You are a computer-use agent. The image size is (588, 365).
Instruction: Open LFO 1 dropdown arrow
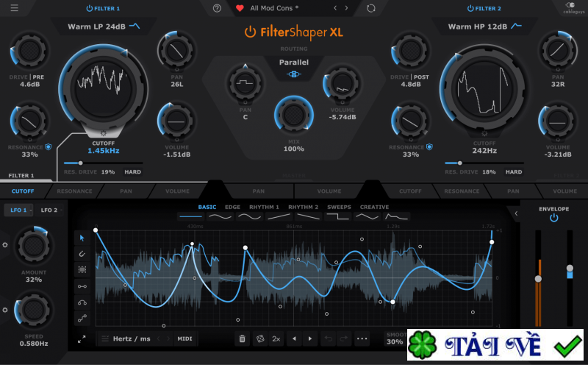[x=31, y=210]
